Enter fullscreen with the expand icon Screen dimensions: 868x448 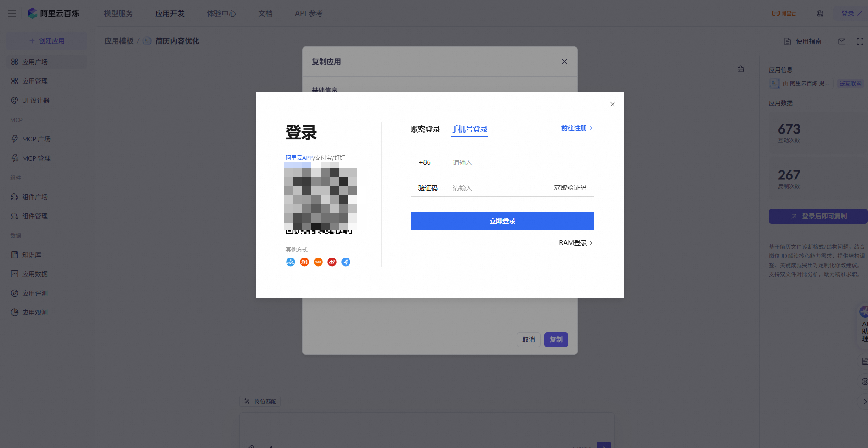860,41
